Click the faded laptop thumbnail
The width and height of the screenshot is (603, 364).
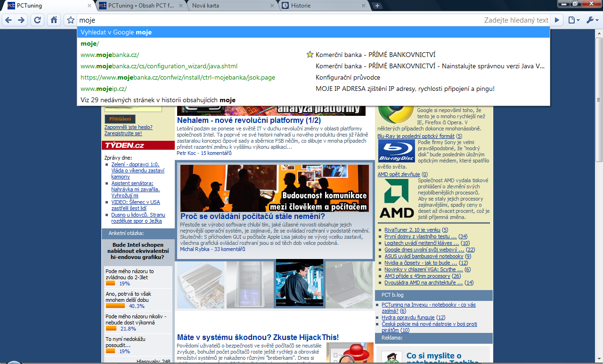[349, 284]
